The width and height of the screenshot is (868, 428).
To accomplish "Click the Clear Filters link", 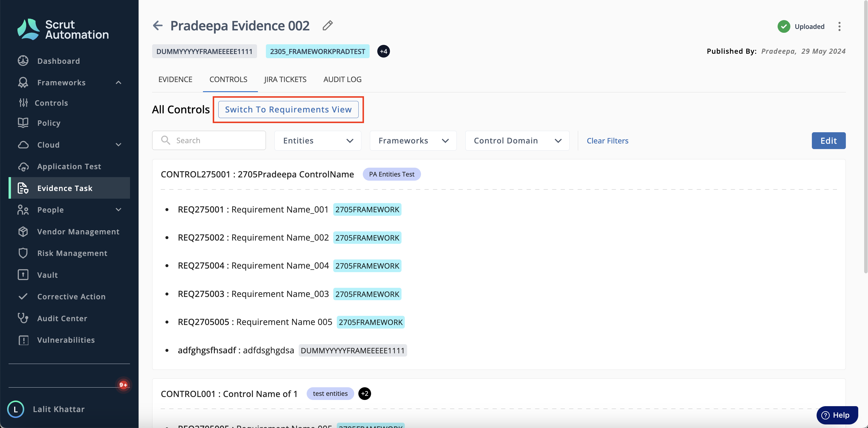I will [x=607, y=141].
